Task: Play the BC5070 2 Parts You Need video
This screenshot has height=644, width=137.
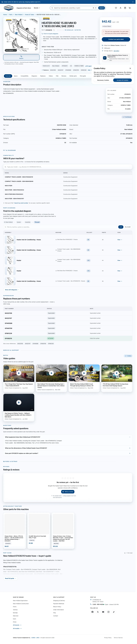Action: 19,373
